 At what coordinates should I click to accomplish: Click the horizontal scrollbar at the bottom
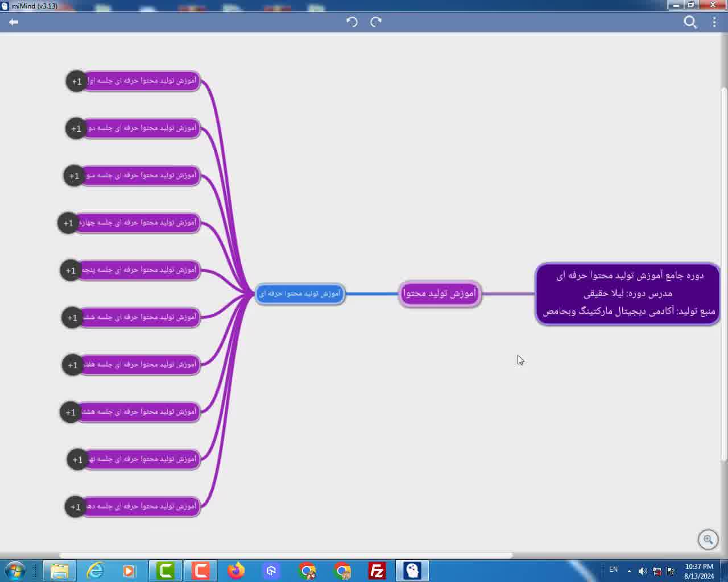pyautogui.click(x=284, y=555)
